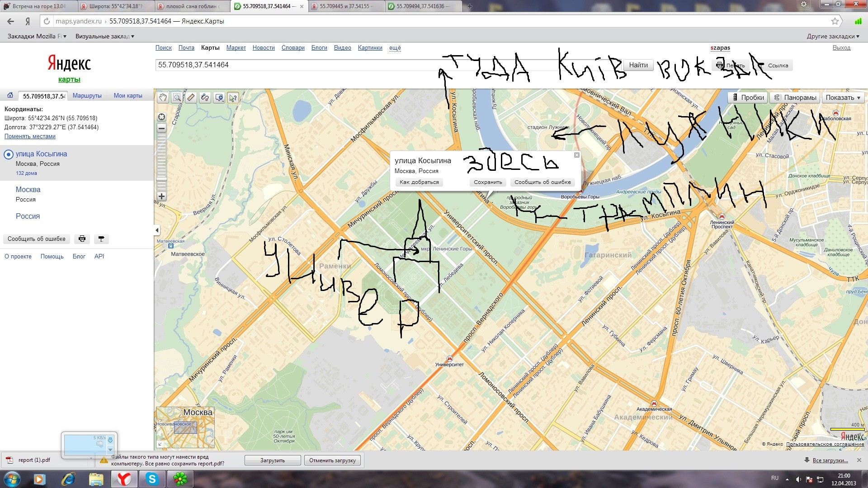
Task: Click the Поменять местами link
Action: click(x=30, y=136)
